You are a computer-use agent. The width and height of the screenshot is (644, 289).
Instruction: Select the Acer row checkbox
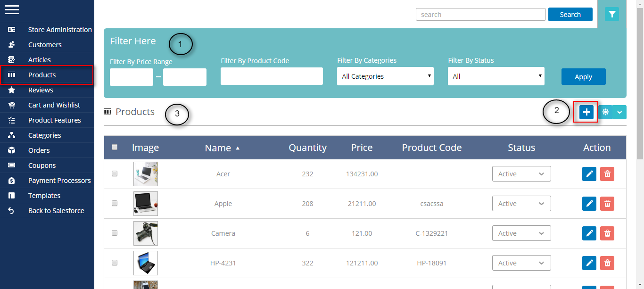(115, 173)
